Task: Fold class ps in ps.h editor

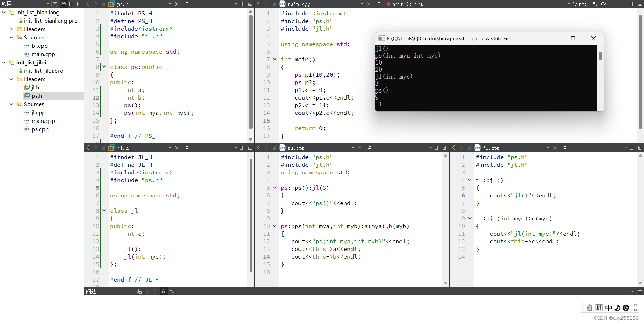Action: coord(104,66)
